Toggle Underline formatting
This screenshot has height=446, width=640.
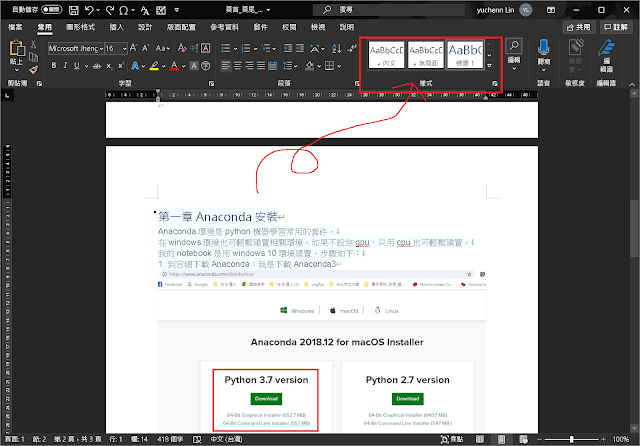[x=76, y=66]
